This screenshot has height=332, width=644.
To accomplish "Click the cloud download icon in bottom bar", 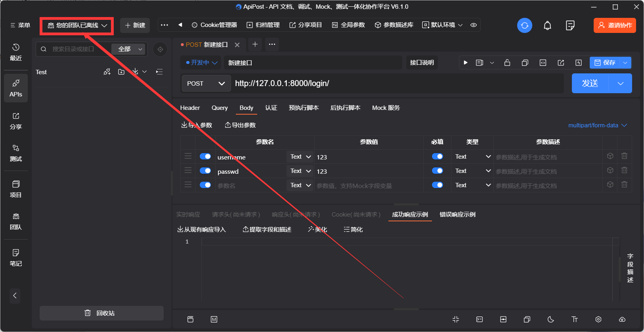I will [622, 319].
